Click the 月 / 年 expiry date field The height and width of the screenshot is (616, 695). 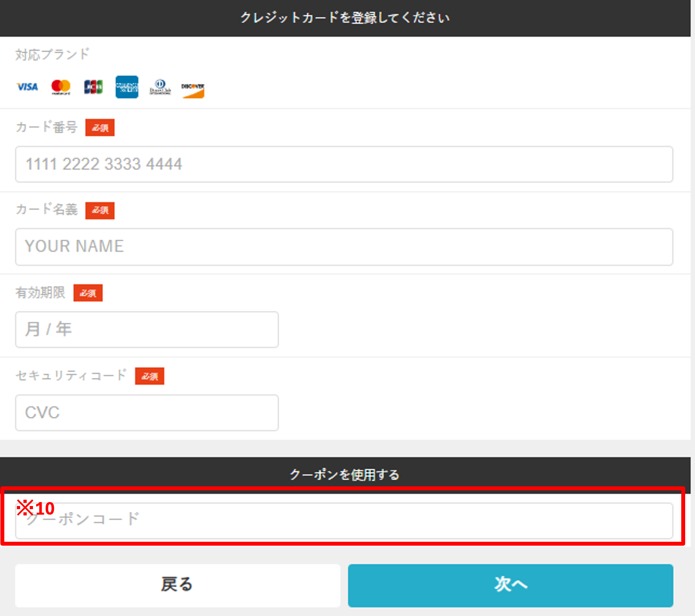tap(147, 330)
